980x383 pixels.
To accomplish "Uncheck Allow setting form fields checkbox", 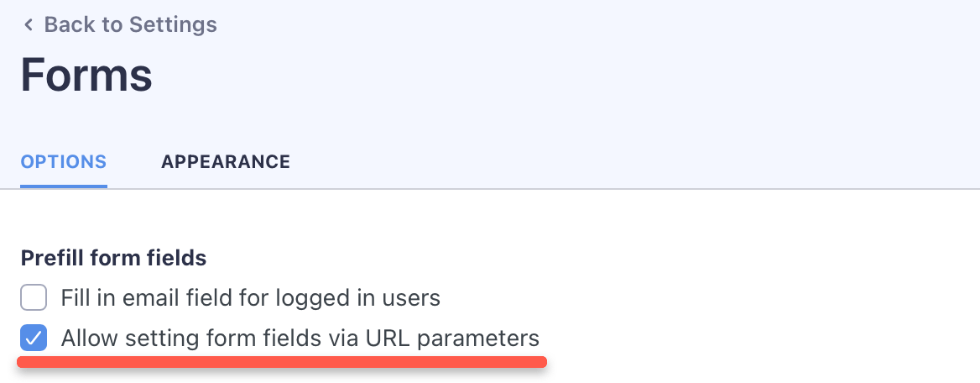I will pos(34,339).
